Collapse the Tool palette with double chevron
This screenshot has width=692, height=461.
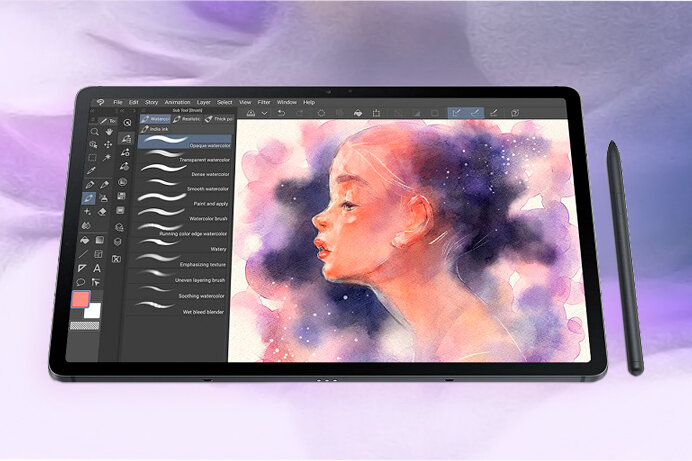(x=93, y=111)
